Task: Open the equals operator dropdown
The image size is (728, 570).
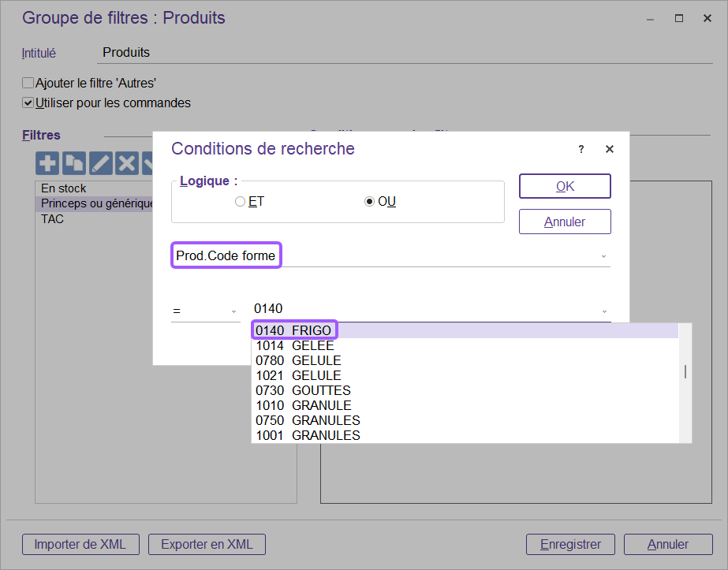Action: (x=233, y=311)
